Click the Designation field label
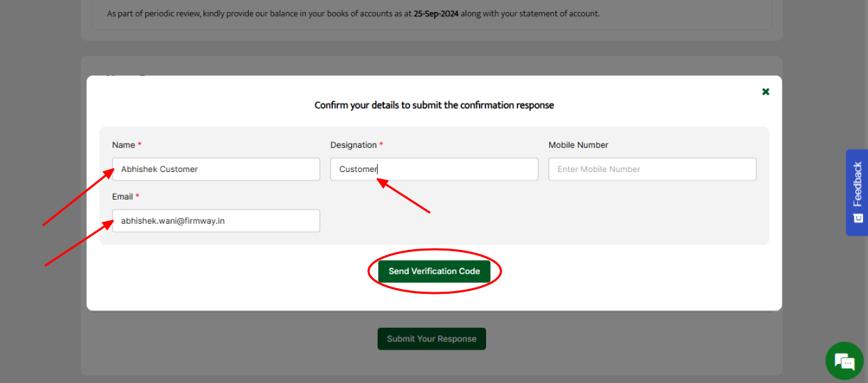The width and height of the screenshot is (868, 383). [353, 145]
